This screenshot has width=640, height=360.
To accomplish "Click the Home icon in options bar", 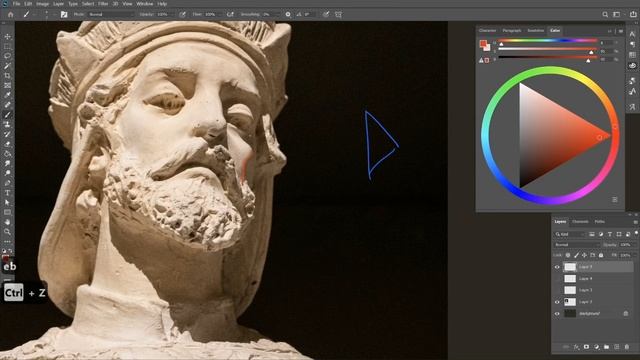I will (x=11, y=15).
